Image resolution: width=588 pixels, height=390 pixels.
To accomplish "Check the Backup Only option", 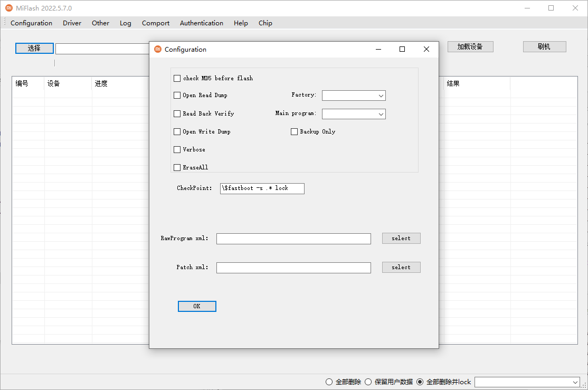I will click(295, 131).
